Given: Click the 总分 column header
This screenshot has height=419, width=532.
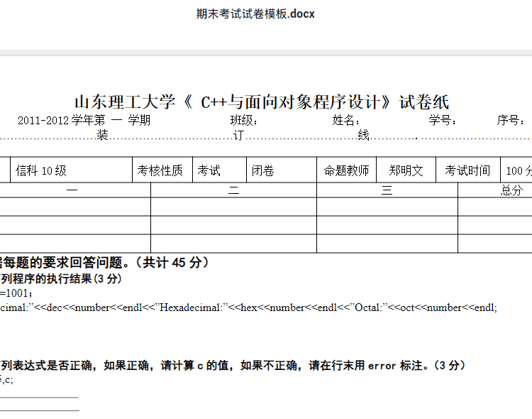Looking at the screenshot, I should pyautogui.click(x=511, y=190).
